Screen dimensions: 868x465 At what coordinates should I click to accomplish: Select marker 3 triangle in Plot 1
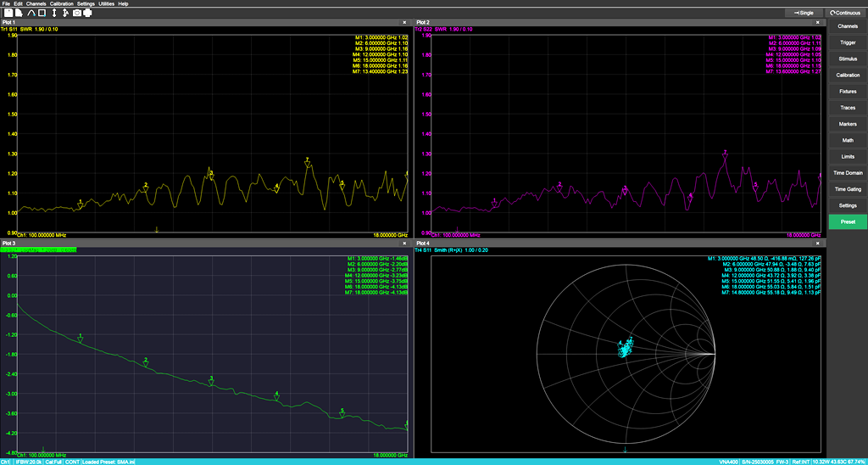tap(211, 176)
